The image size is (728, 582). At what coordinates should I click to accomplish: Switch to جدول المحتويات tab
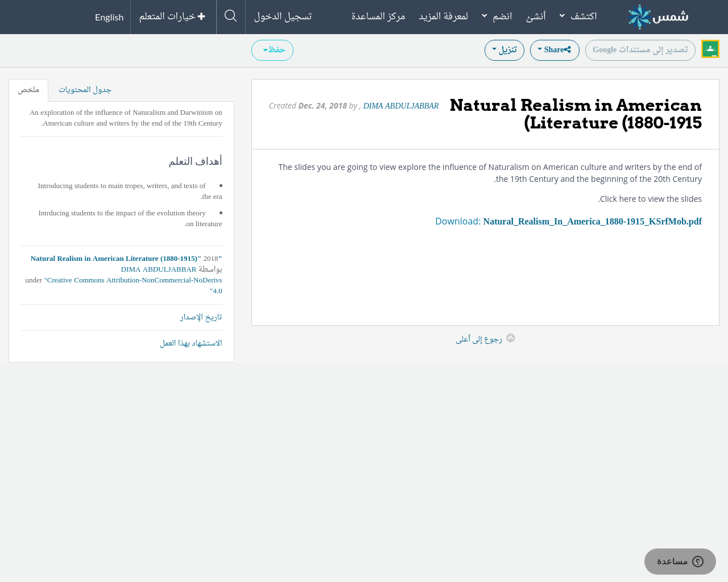[85, 90]
